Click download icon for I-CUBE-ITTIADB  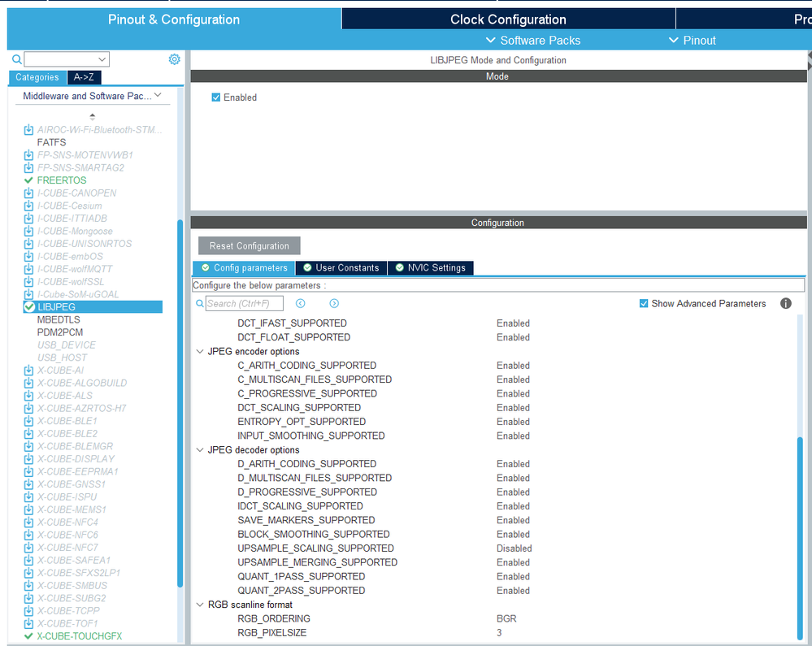click(x=29, y=219)
